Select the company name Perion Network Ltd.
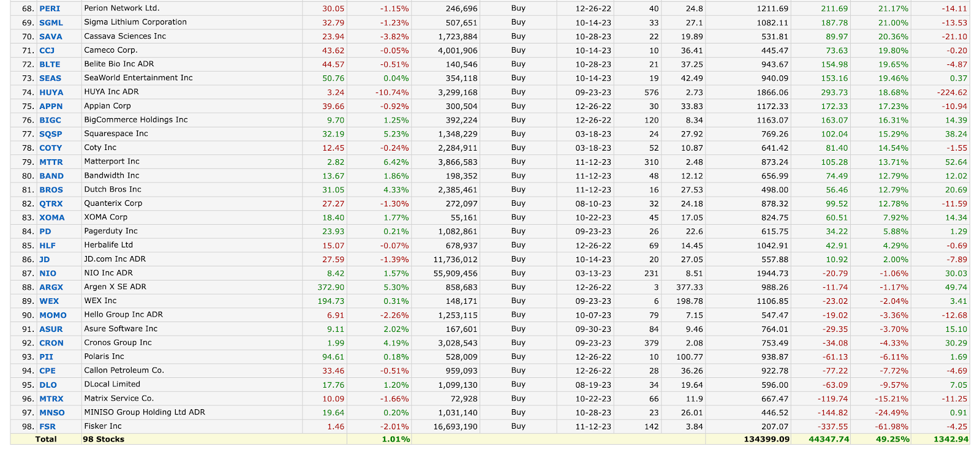 (x=122, y=9)
